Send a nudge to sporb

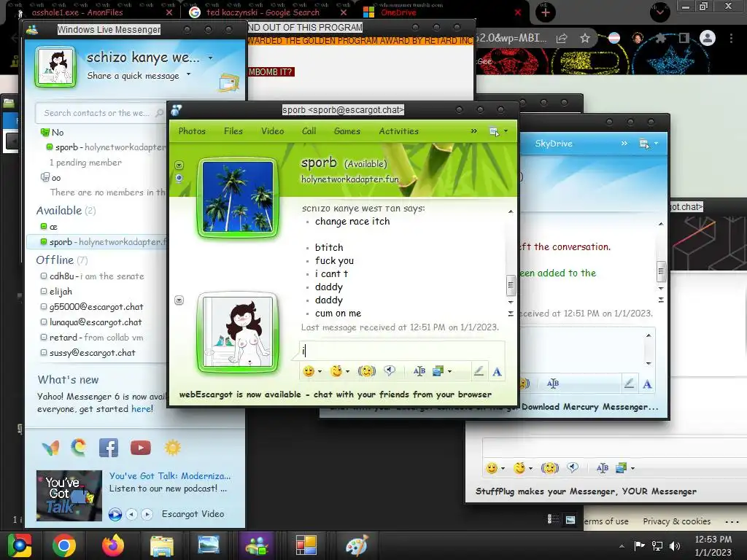click(x=366, y=371)
